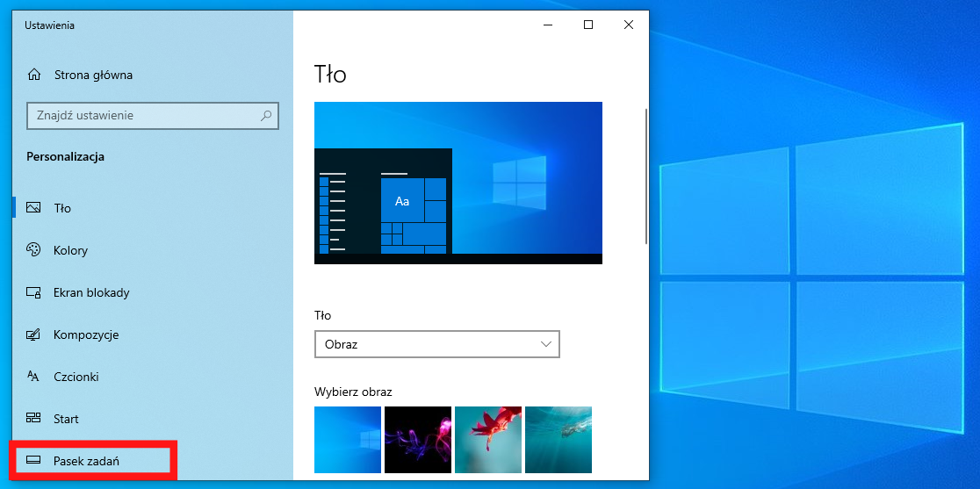Expand the Tło dropdown showing Obraz
Viewport: 980px width, 489px height.
(437, 344)
